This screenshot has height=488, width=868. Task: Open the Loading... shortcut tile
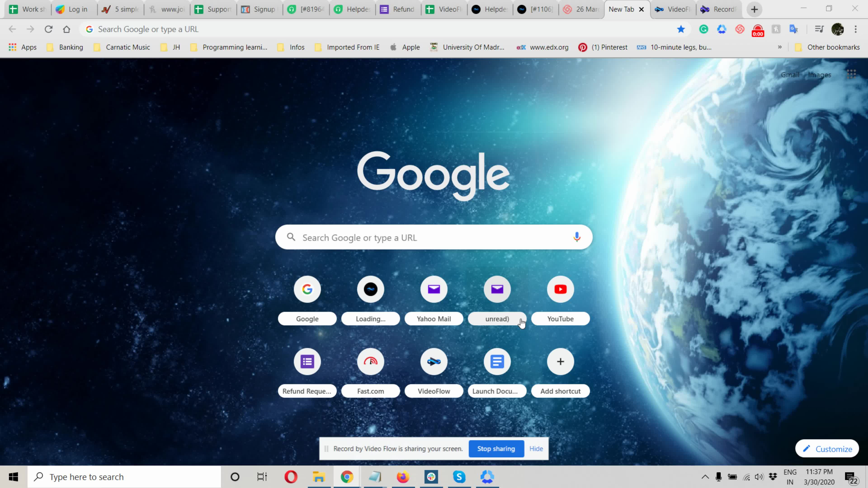point(370,300)
